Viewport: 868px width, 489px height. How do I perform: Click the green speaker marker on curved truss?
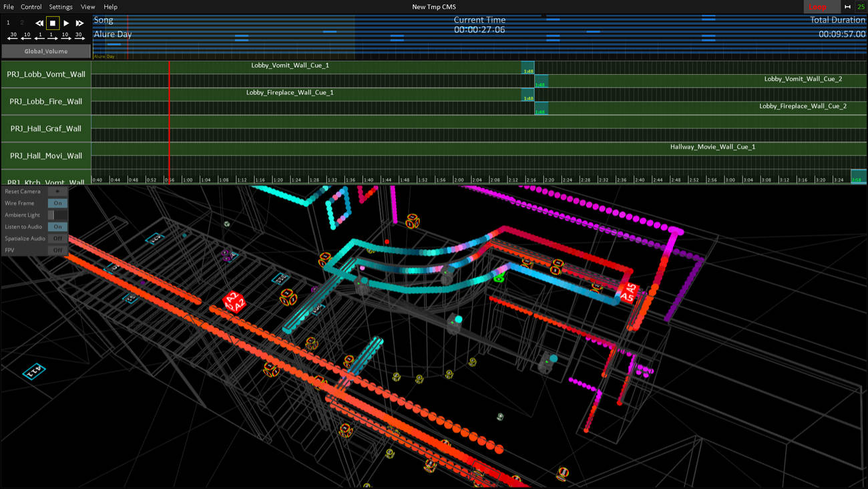[x=498, y=277]
